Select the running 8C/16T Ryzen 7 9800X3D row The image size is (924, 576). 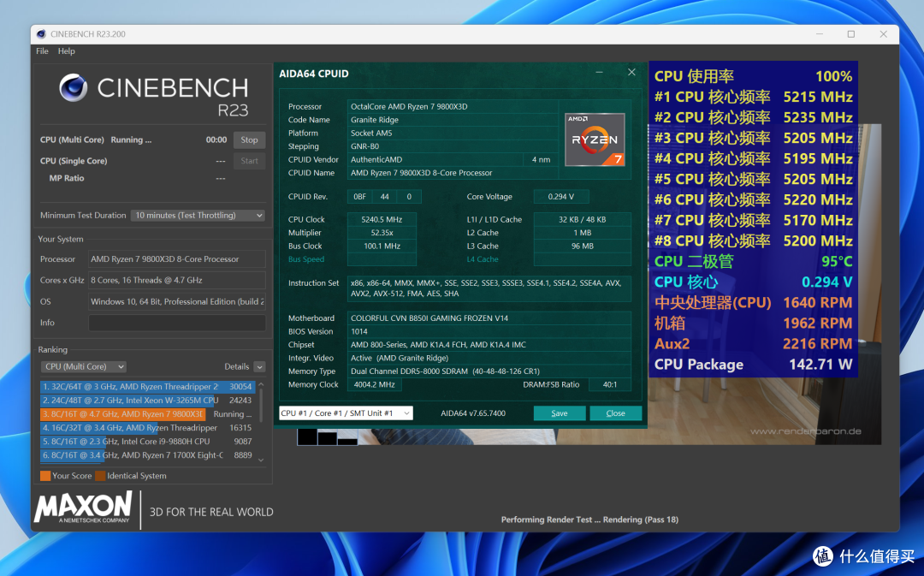(x=147, y=414)
